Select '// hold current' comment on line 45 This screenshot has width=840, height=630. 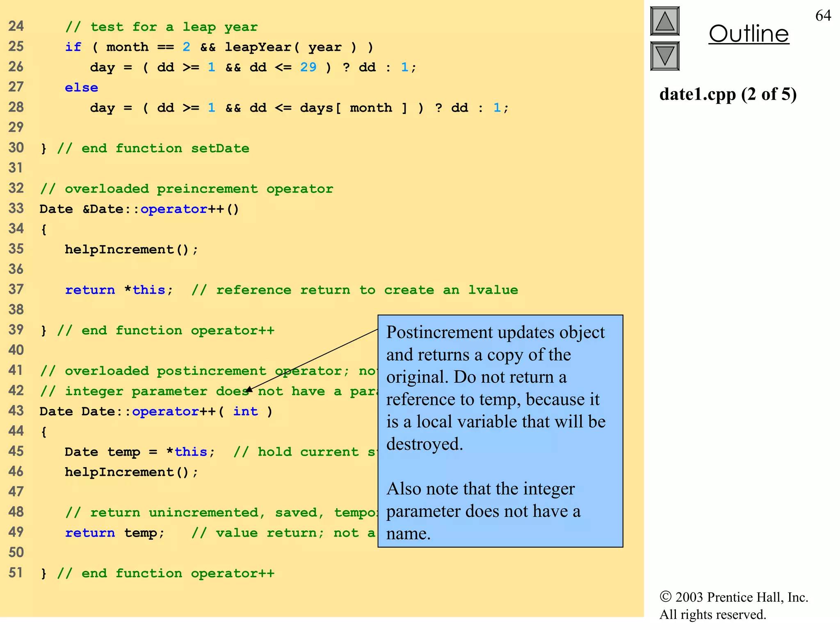(x=305, y=452)
